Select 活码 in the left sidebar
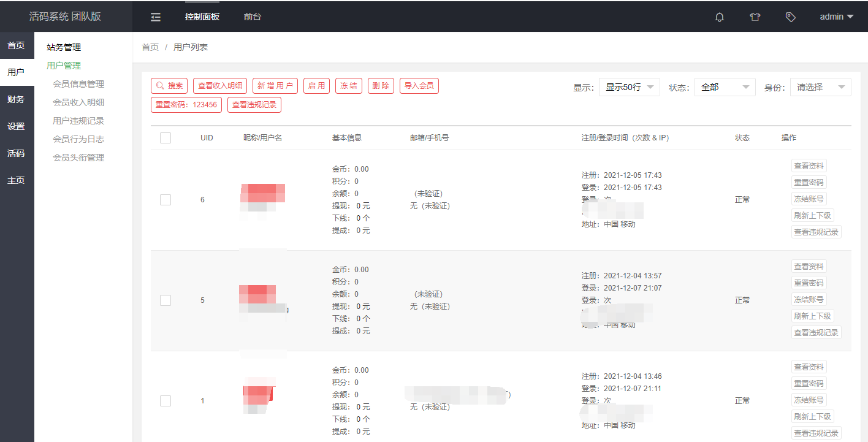868x442 pixels. (17, 153)
